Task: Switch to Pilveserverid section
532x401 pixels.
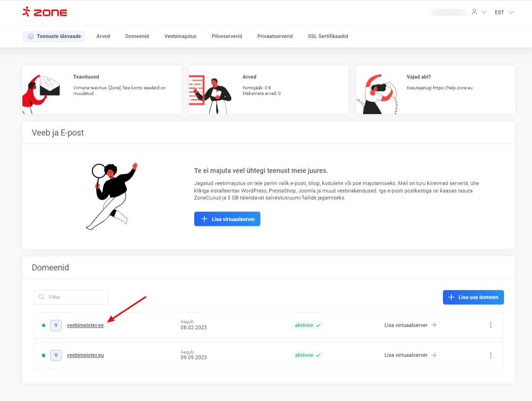Action: coord(227,36)
